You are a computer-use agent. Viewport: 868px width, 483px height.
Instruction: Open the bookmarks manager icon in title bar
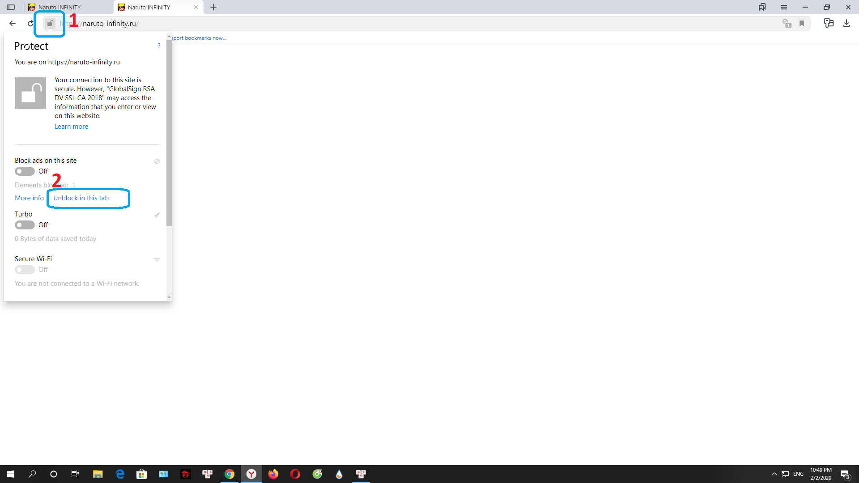(762, 7)
